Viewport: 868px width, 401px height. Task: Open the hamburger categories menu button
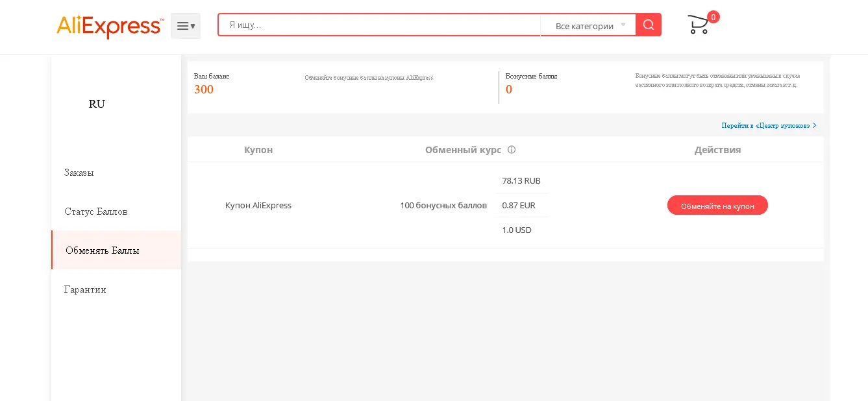[186, 26]
